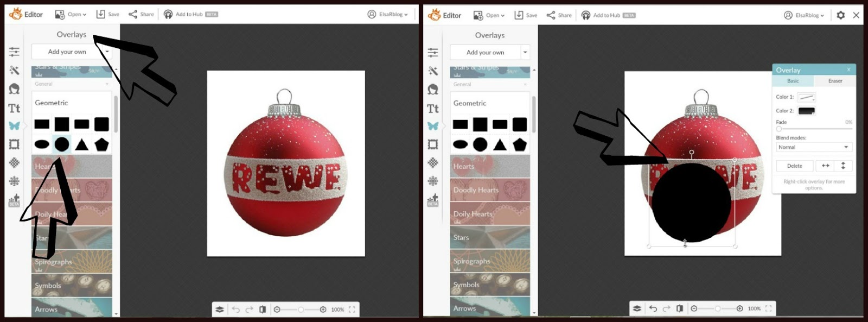The width and height of the screenshot is (868, 322).
Task: Select Text (Tt) tool in left editor sidebar
Action: pos(14,108)
